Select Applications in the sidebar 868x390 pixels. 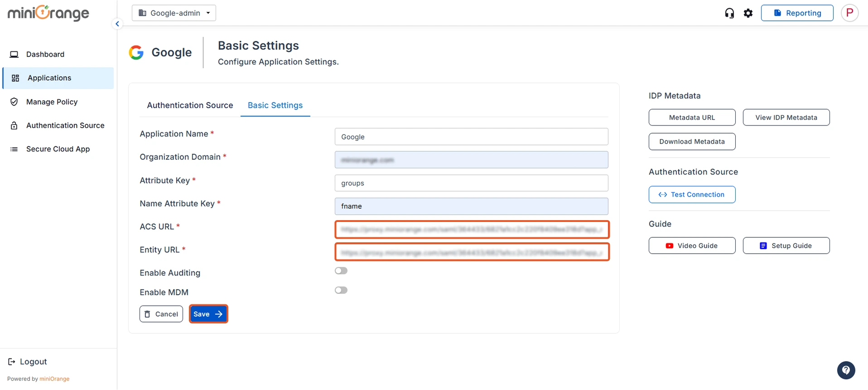[x=58, y=78]
